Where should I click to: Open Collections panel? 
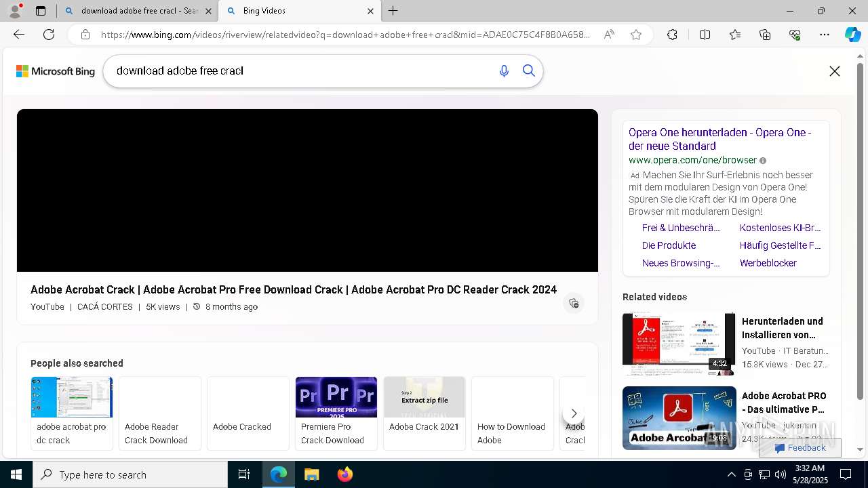(x=765, y=35)
